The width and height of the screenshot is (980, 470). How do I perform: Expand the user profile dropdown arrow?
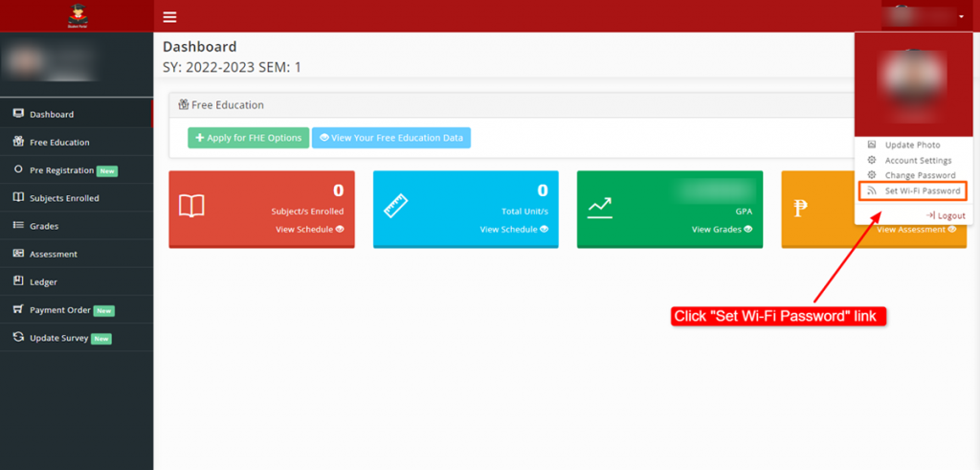coord(960,16)
